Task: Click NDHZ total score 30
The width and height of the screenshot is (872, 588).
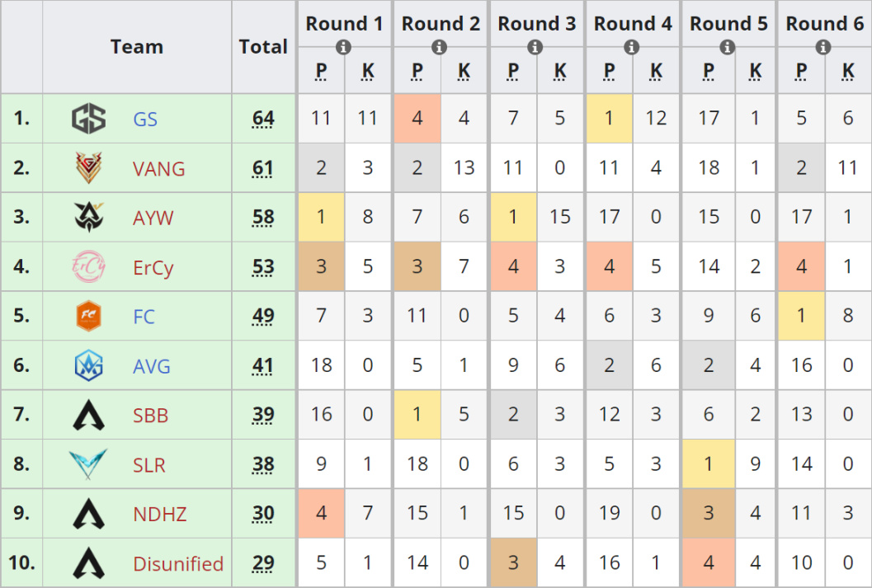Action: (263, 513)
